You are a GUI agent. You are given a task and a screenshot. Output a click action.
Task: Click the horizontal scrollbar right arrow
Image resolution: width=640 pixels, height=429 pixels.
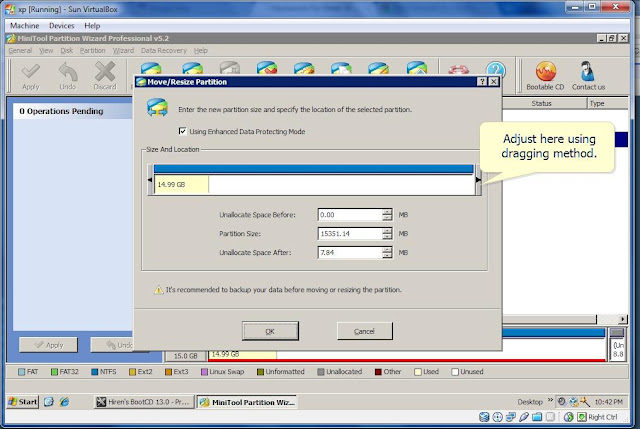pyautogui.click(x=622, y=319)
